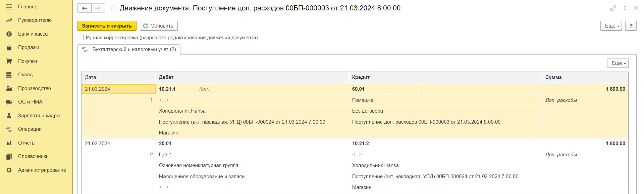Switch to Бухгалтерский и налоговый учет tab

pos(129,49)
